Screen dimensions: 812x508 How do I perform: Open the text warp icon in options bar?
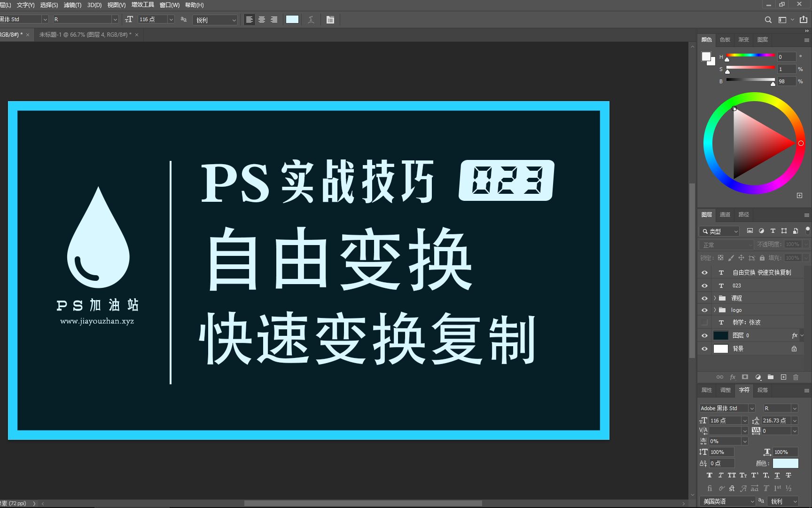tap(311, 20)
